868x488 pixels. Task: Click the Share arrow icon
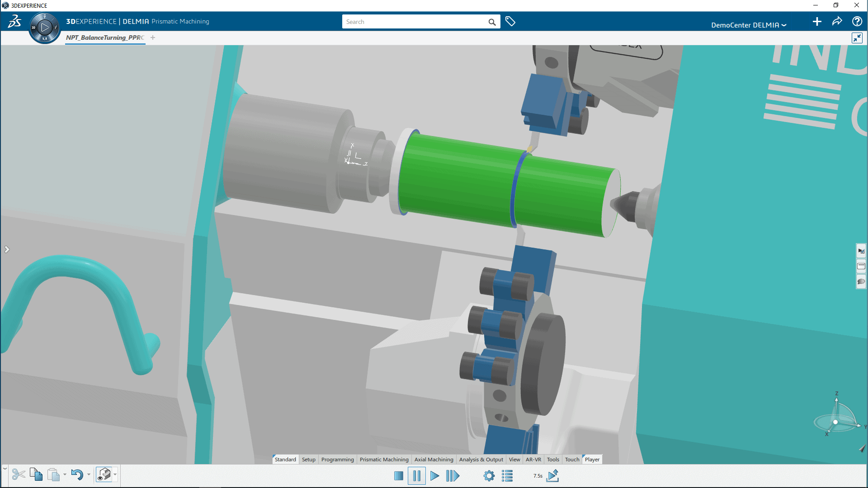point(837,21)
